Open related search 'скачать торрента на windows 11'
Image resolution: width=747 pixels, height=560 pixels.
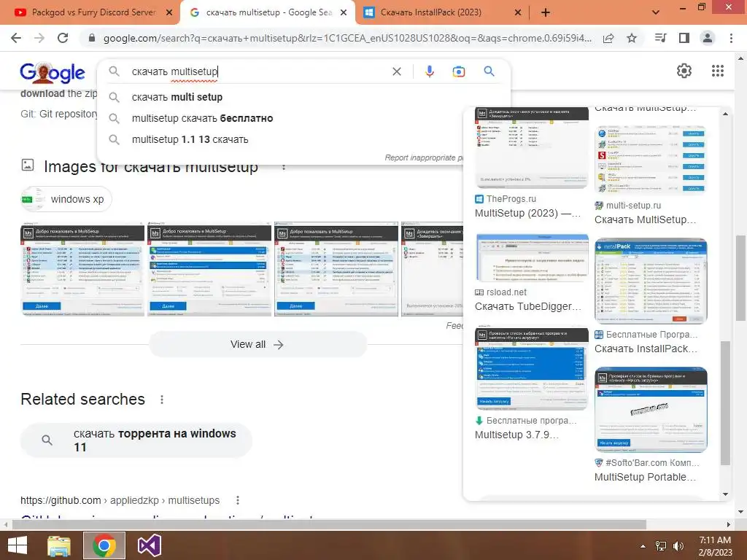[x=136, y=440]
